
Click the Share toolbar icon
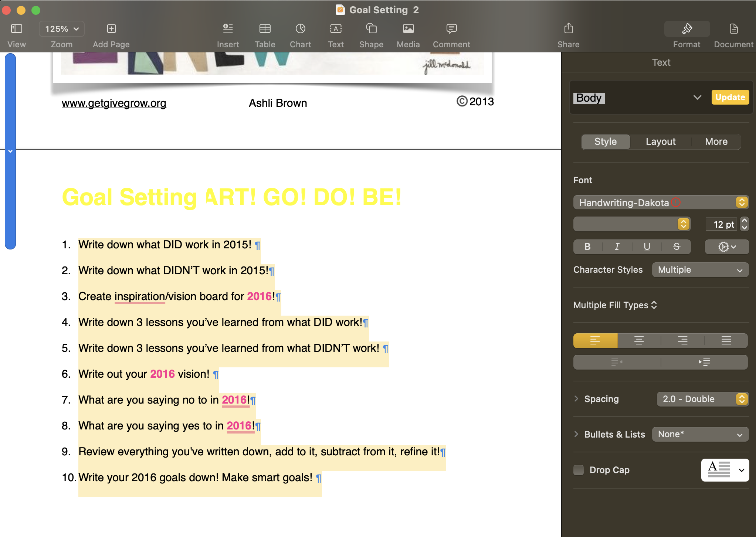(569, 29)
